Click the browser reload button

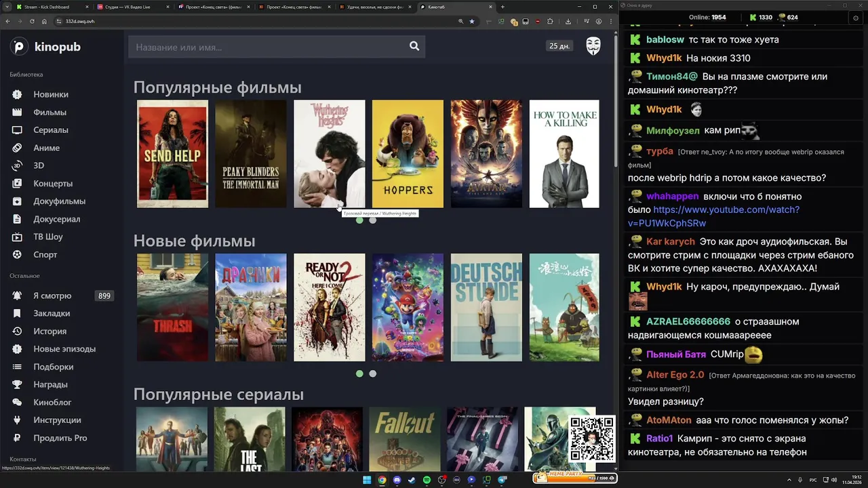[31, 21]
